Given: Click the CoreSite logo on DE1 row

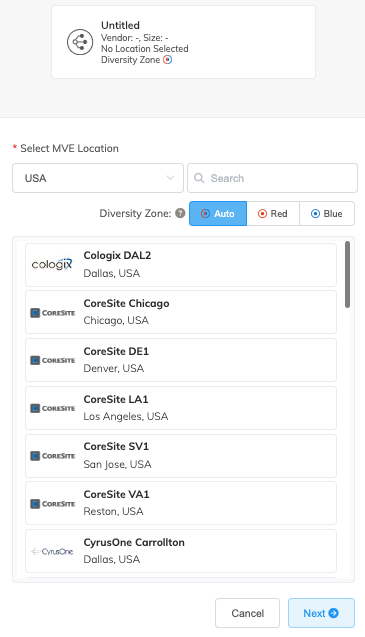Looking at the screenshot, I should (x=53, y=360).
